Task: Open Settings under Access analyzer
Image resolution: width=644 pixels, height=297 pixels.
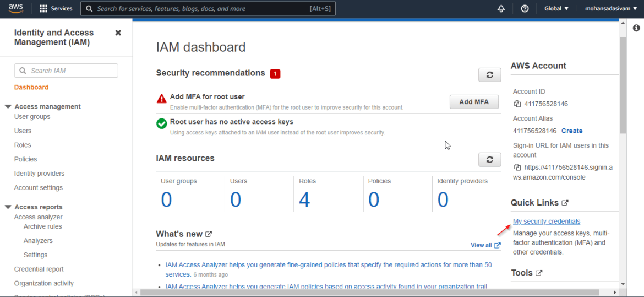Action: [35, 255]
